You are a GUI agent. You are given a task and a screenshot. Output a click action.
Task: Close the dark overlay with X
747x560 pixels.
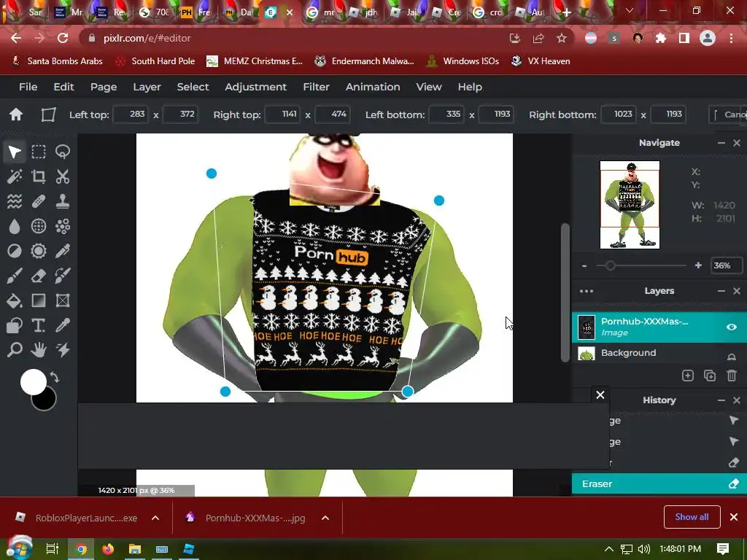click(x=600, y=394)
